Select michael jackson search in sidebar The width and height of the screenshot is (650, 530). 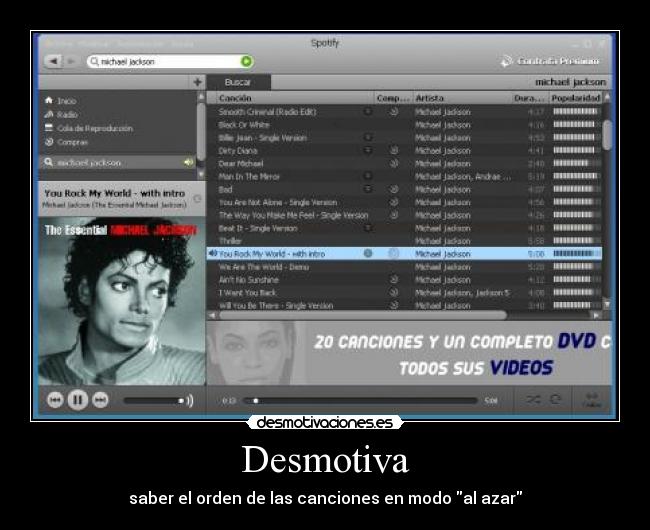118,162
